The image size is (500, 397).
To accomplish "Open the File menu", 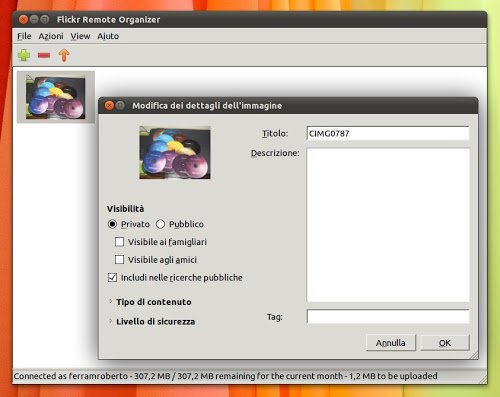I will click(24, 36).
